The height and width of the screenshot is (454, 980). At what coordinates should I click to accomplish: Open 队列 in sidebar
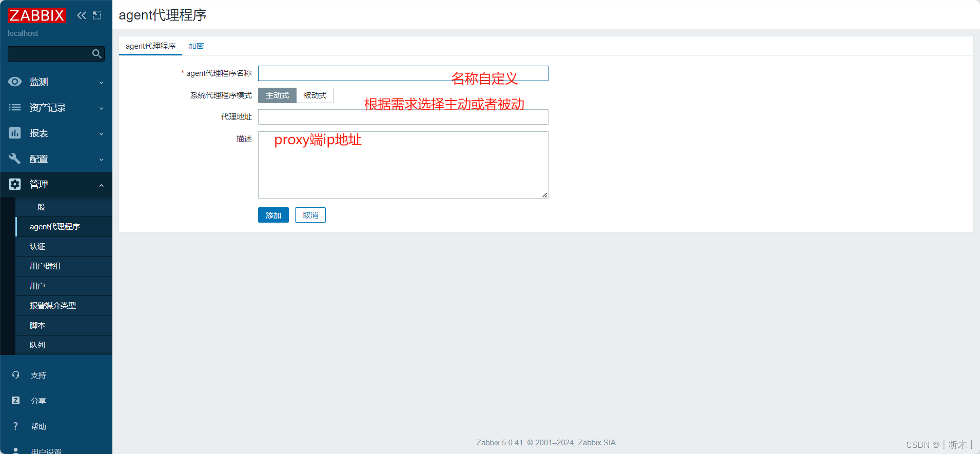coord(64,345)
